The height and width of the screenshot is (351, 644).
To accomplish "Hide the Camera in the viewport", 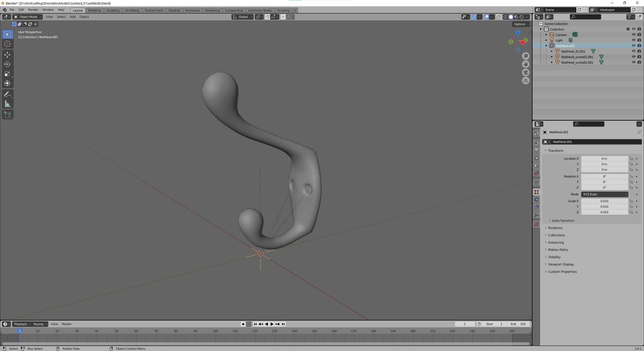I will 633,35.
